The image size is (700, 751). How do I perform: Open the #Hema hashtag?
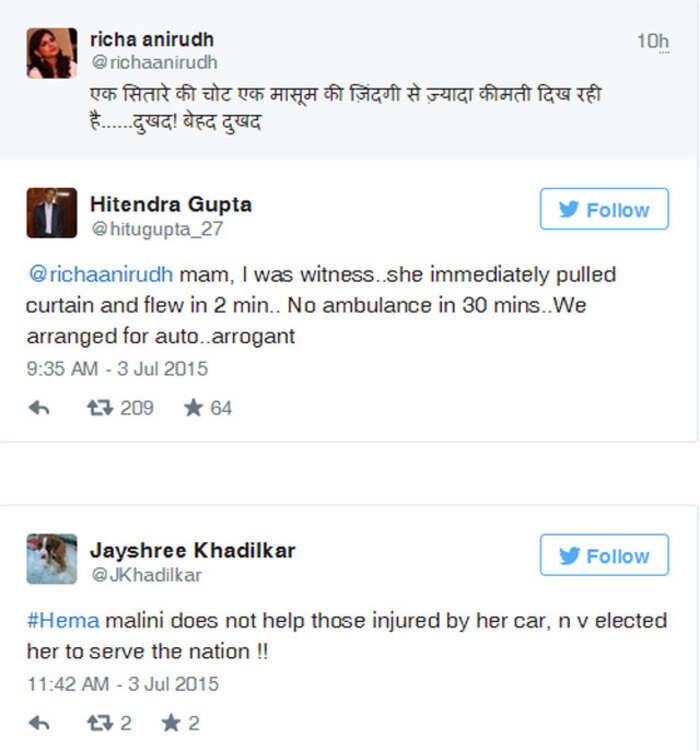point(63,620)
